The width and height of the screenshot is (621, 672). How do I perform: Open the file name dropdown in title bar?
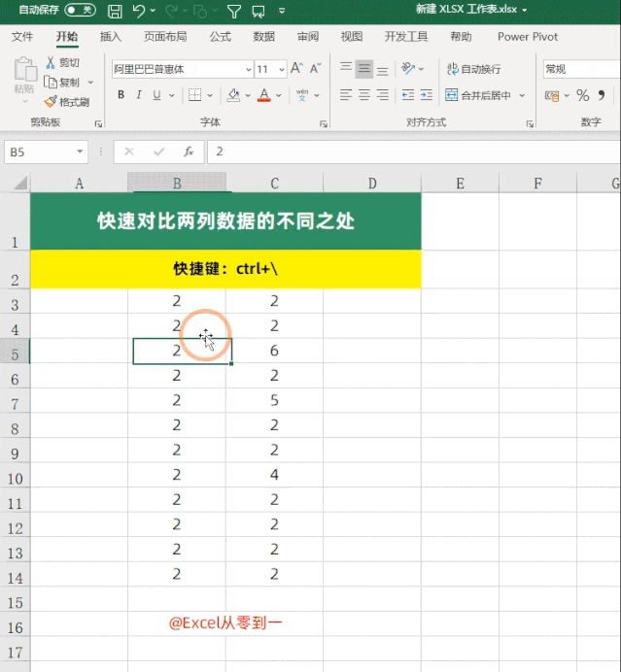point(525,10)
